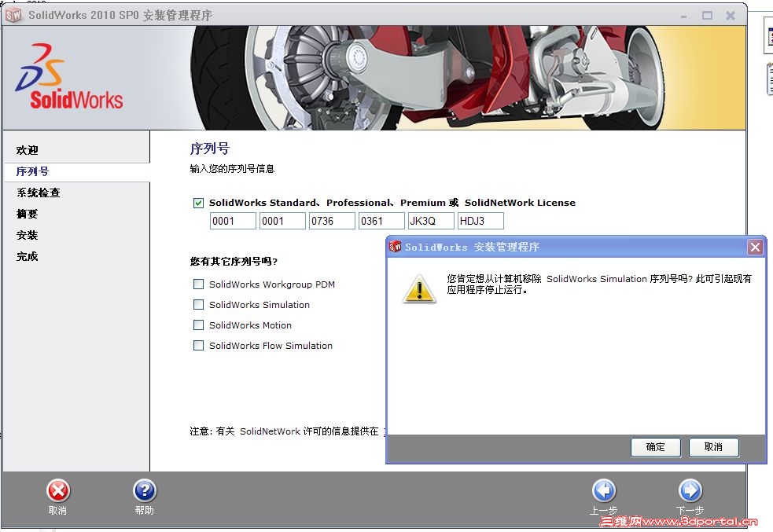This screenshot has height=532, width=773.
Task: Click the next arrow 下一步 icon
Action: click(690, 490)
